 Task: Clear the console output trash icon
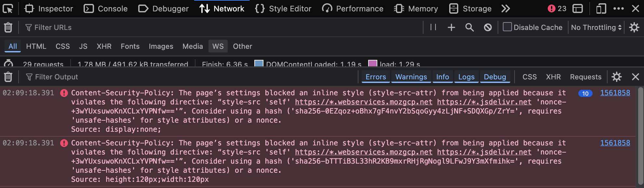(8, 77)
